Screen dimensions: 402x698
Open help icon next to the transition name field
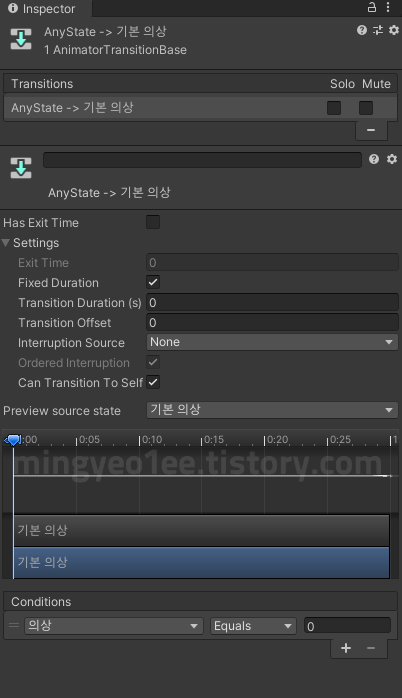(374, 159)
